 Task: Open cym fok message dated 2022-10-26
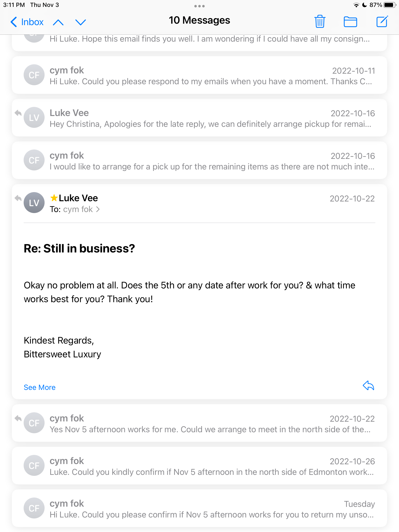tap(199, 466)
